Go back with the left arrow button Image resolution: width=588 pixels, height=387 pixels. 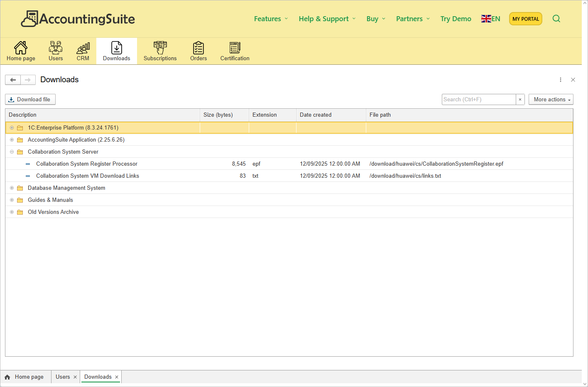pos(13,80)
